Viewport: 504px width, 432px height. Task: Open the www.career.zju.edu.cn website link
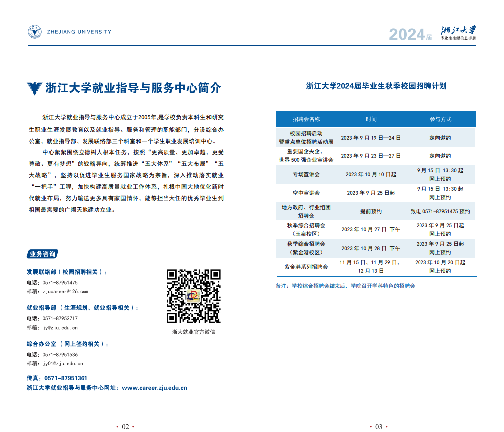pos(154,388)
